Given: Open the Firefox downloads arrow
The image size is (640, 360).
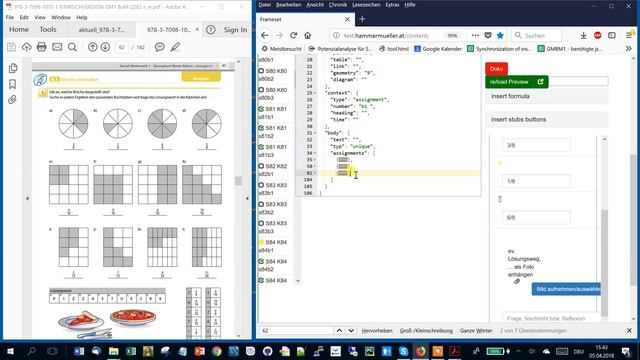Looking at the screenshot, I should (x=584, y=36).
